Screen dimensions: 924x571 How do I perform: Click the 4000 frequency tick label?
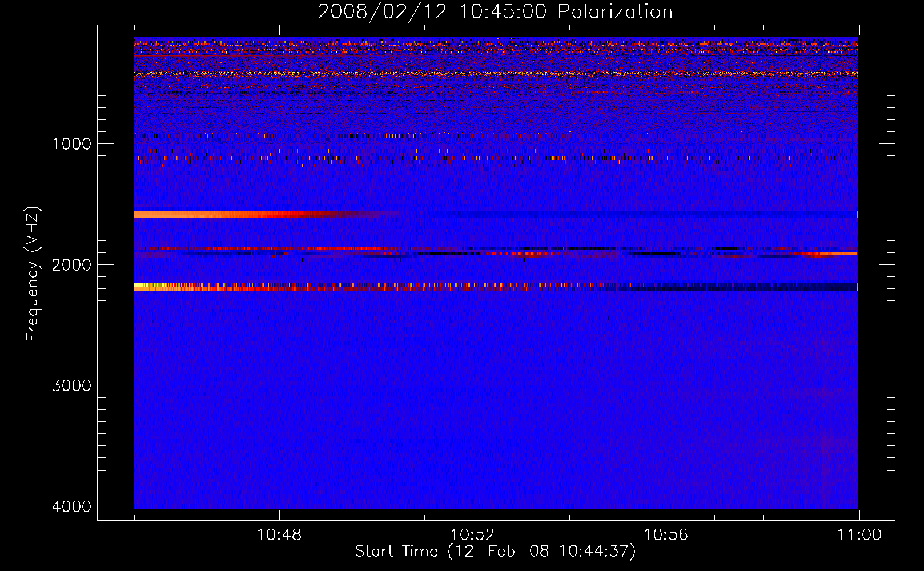pos(71,506)
